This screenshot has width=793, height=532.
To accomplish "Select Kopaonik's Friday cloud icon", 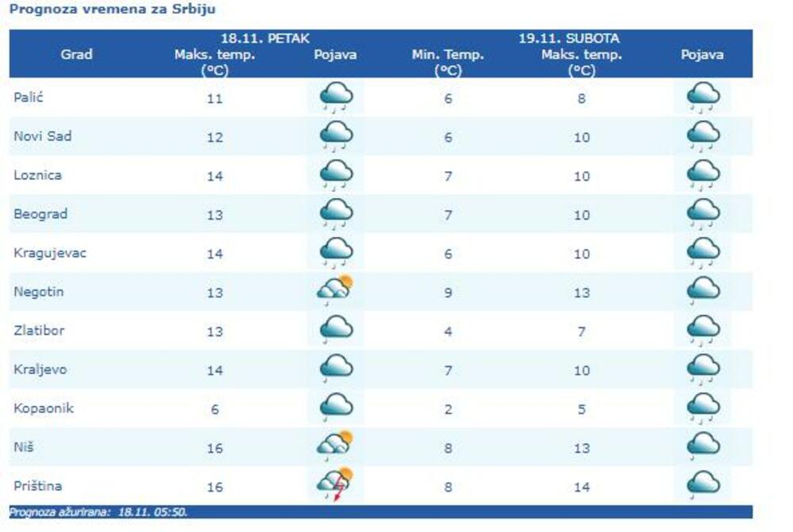I will pos(335,407).
